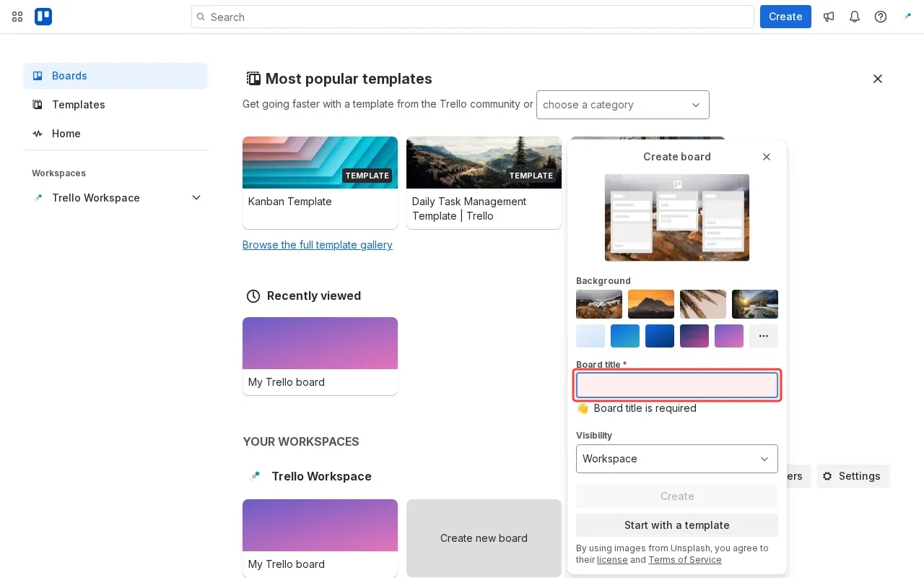Screen dimensions: 924x578
Task: Open the Trello apps grid menu
Action: click(17, 17)
